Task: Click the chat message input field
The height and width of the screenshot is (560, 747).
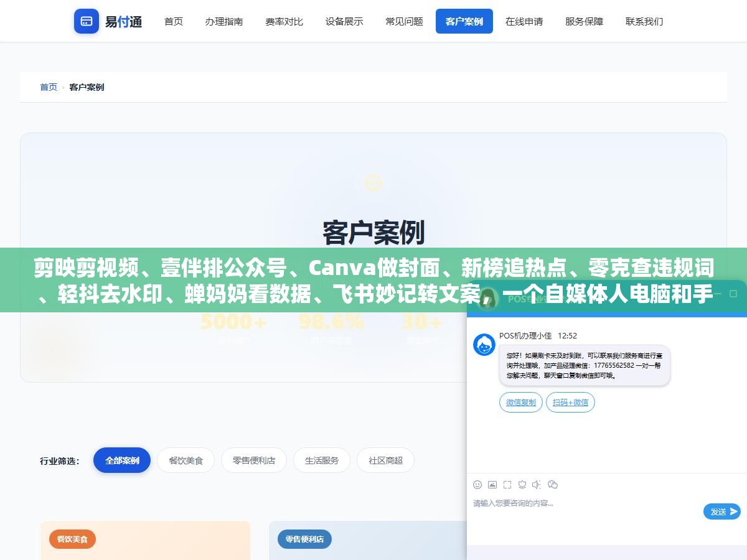Action: [585, 511]
